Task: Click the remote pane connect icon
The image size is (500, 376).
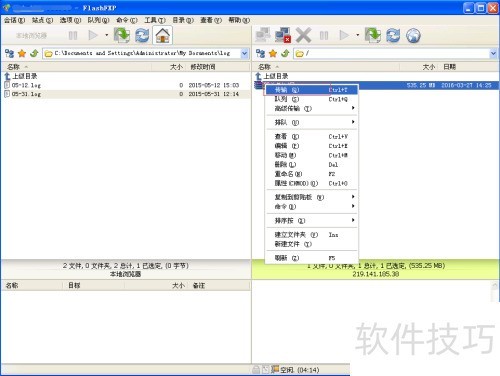Action: [263, 35]
